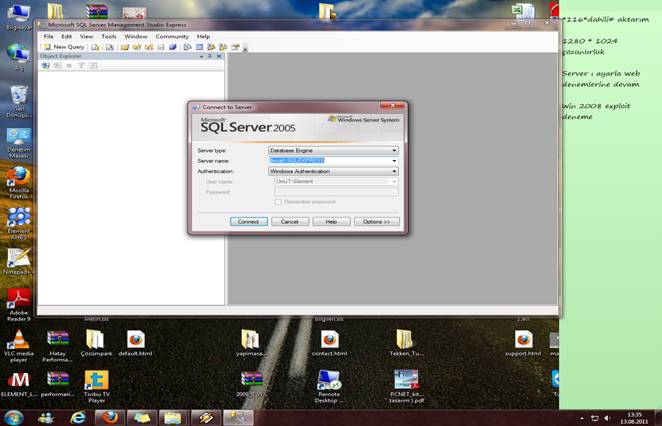
Task: Click the Sticky Notes taskbar button
Action: pyautogui.click(x=142, y=418)
